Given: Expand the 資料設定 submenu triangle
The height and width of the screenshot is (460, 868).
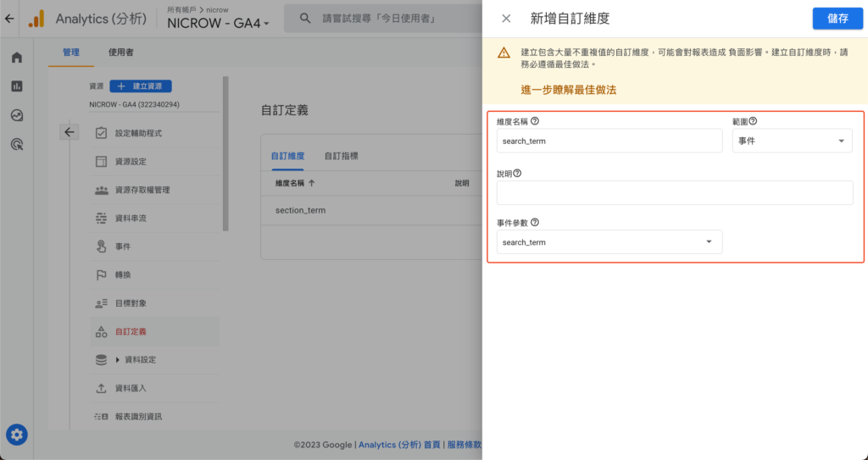Looking at the screenshot, I should click(x=117, y=360).
